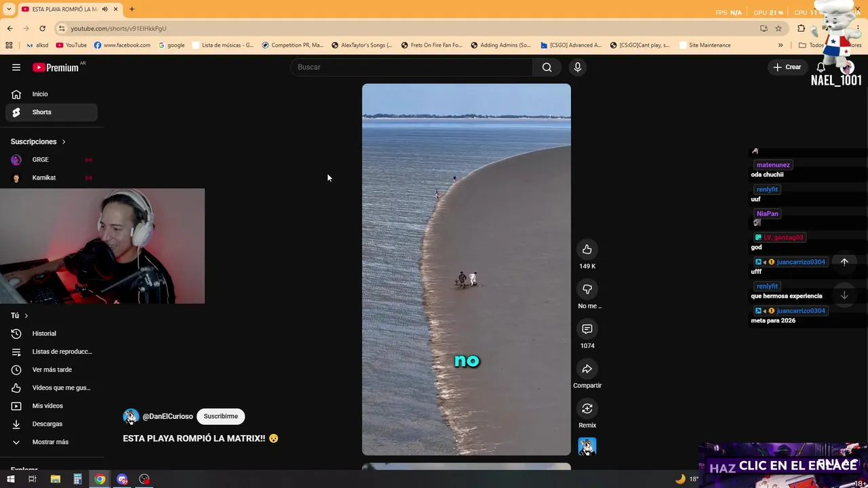Open DanElCurioso channel avatar
Image resolution: width=868 pixels, height=488 pixels.
click(x=131, y=417)
